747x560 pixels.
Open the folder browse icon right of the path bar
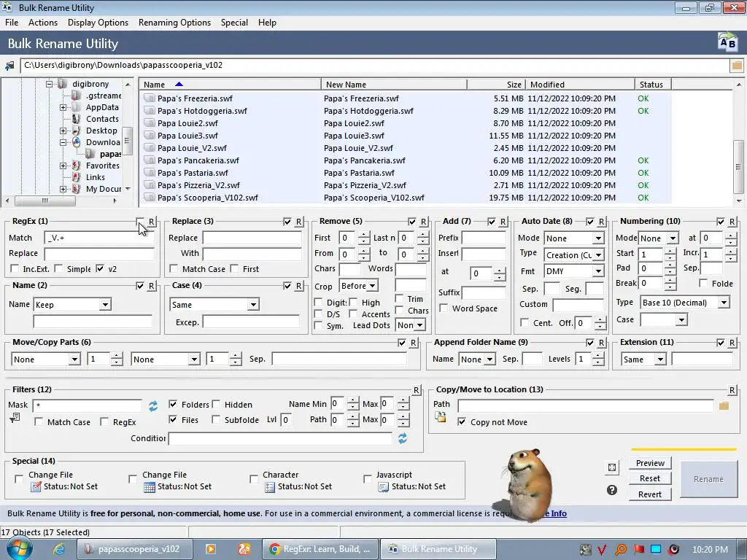(x=737, y=65)
